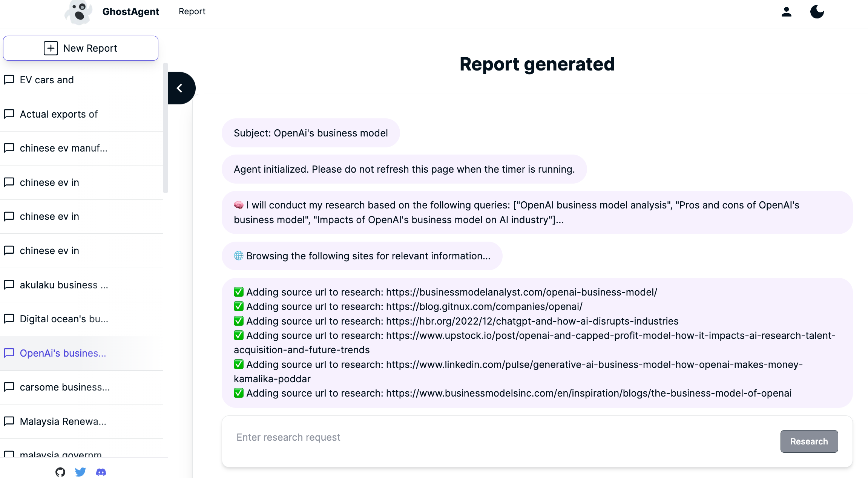The image size is (868, 478).
Task: Open the Twitter icon link
Action: point(80,472)
